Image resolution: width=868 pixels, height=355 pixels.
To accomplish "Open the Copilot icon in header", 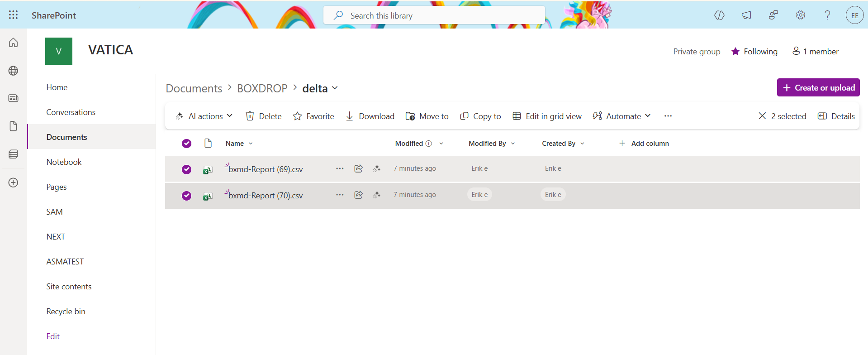I will (719, 15).
